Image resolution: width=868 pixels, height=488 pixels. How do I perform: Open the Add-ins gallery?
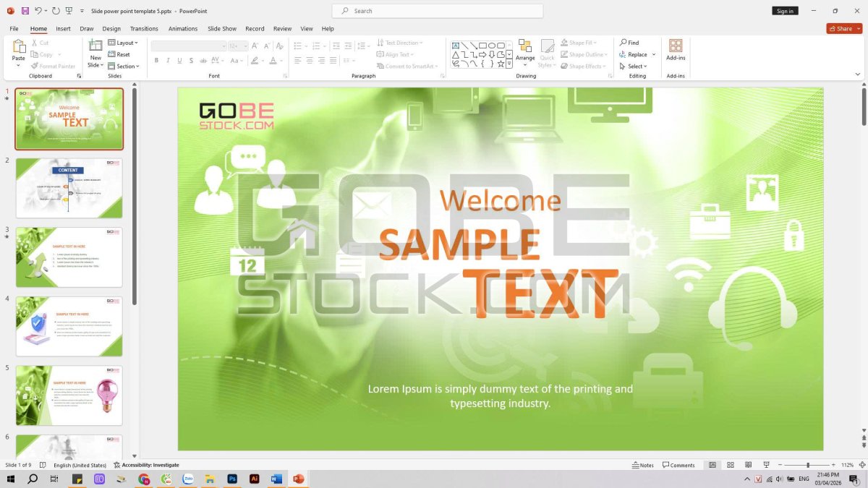click(x=676, y=49)
